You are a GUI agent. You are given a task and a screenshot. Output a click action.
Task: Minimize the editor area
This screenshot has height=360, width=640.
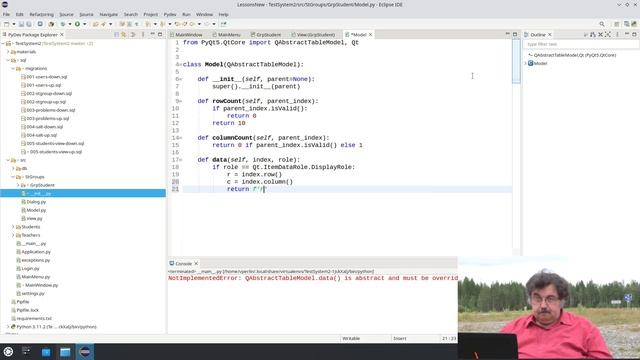tap(507, 34)
